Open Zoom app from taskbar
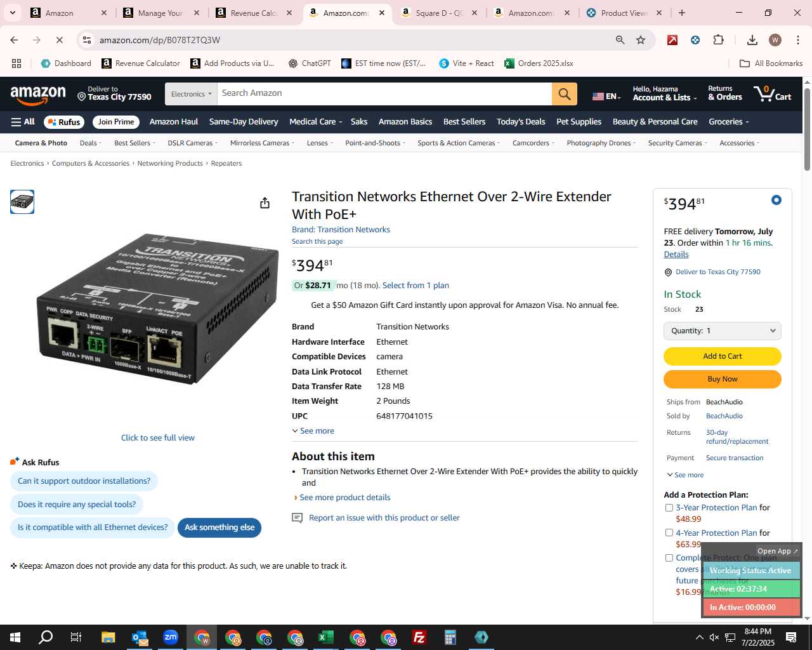The width and height of the screenshot is (812, 650). (171, 637)
